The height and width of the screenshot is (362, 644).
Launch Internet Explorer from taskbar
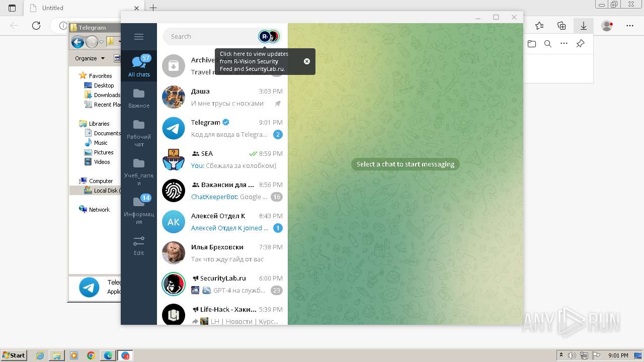pyautogui.click(x=40, y=355)
